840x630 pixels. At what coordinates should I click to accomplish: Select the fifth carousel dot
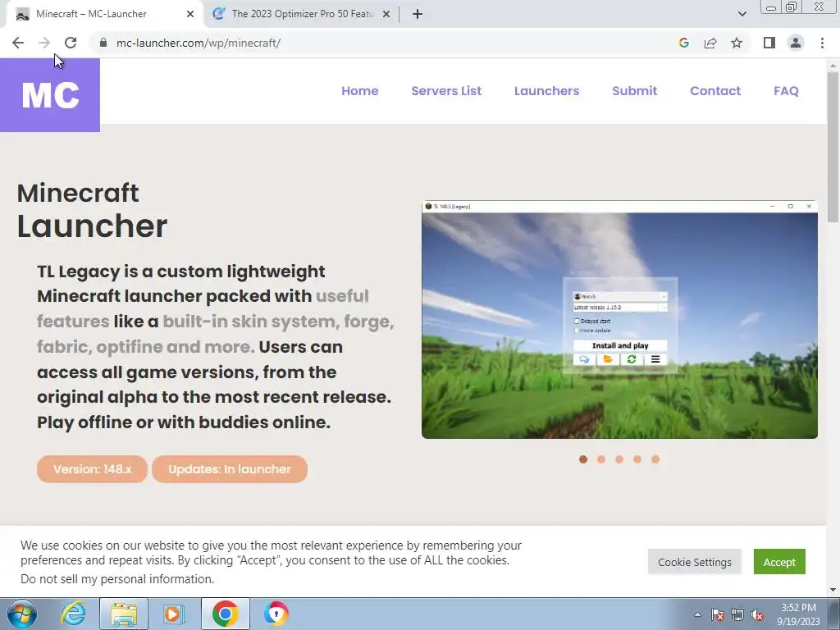pyautogui.click(x=655, y=459)
